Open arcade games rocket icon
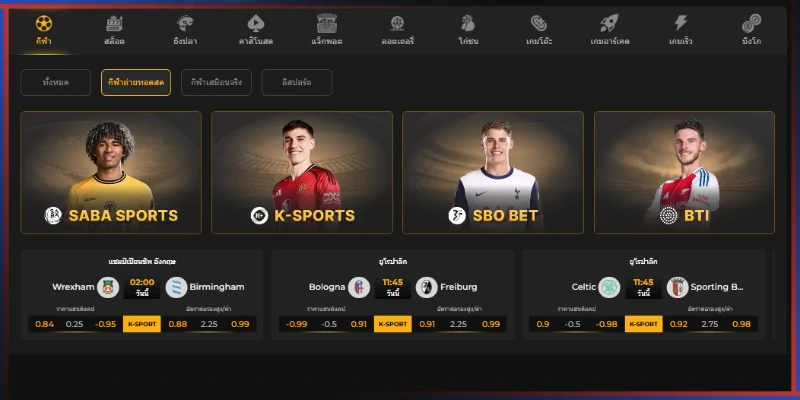This screenshot has height=400, width=800. point(610,23)
